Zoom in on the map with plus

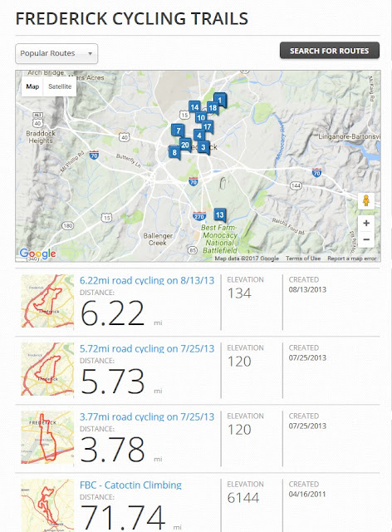[366, 224]
